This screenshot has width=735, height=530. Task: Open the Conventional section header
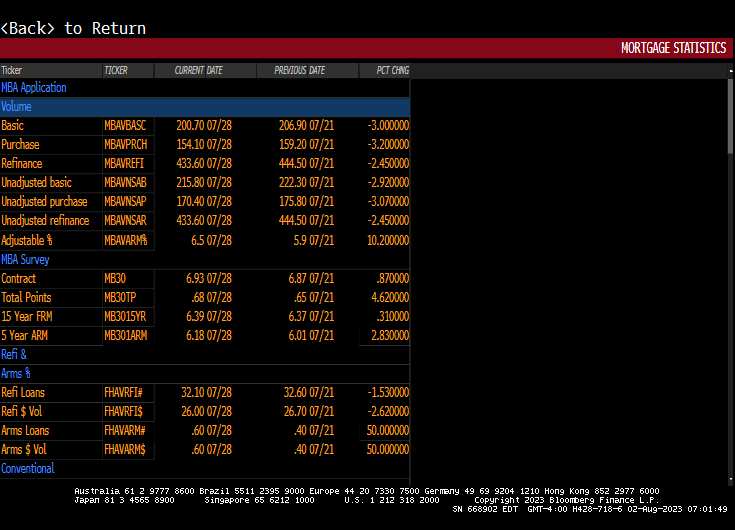28,468
